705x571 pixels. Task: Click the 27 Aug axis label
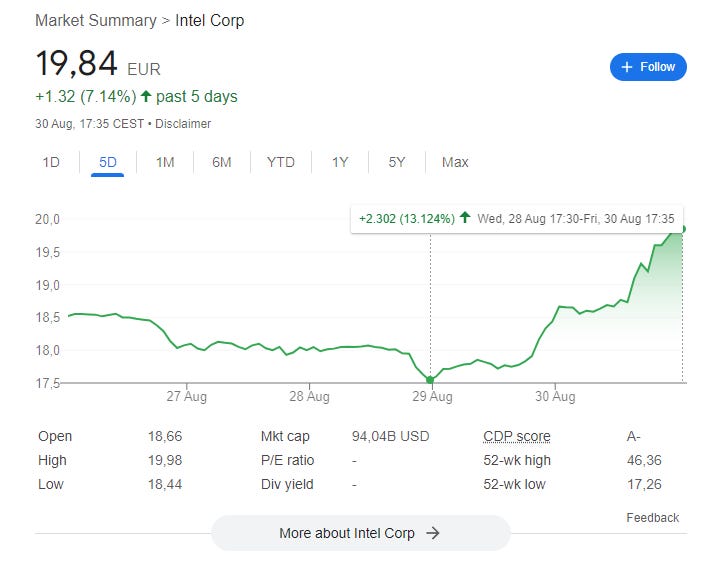point(187,397)
